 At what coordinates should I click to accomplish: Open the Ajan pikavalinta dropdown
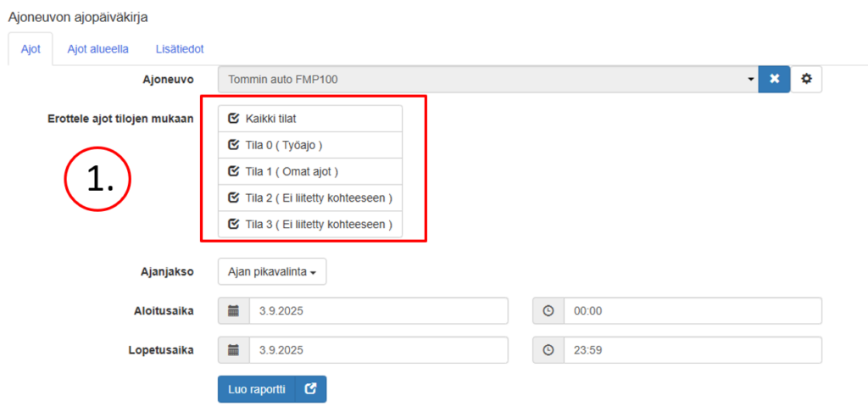click(x=272, y=272)
